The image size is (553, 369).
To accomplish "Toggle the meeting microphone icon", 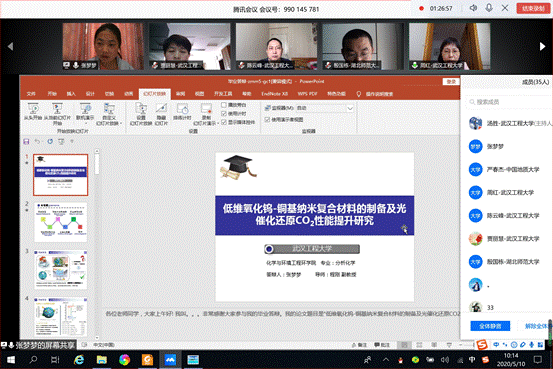I will pos(489,8).
